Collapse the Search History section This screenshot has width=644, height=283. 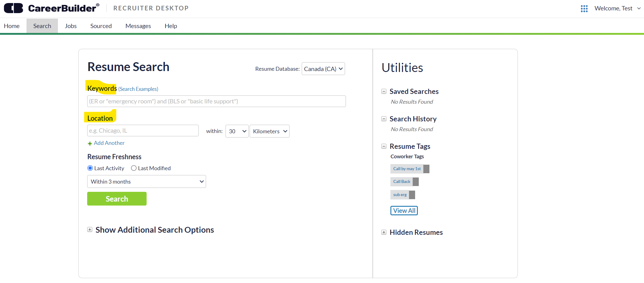pyautogui.click(x=384, y=119)
